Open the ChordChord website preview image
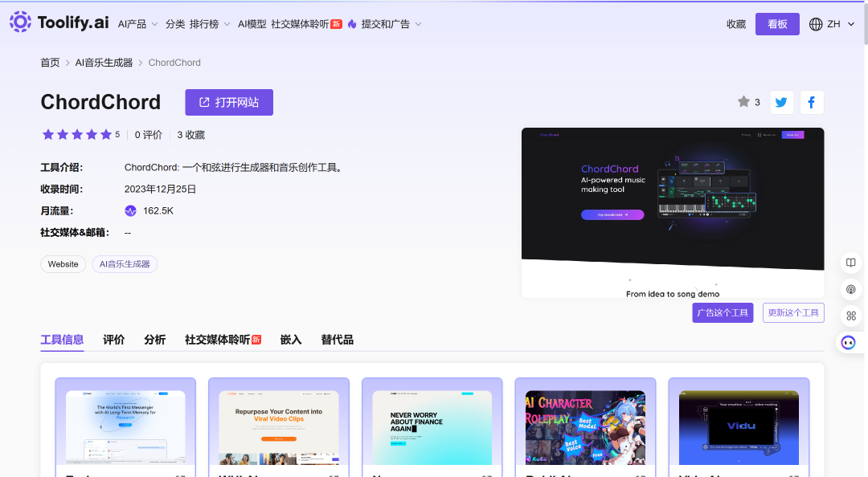 [x=673, y=213]
